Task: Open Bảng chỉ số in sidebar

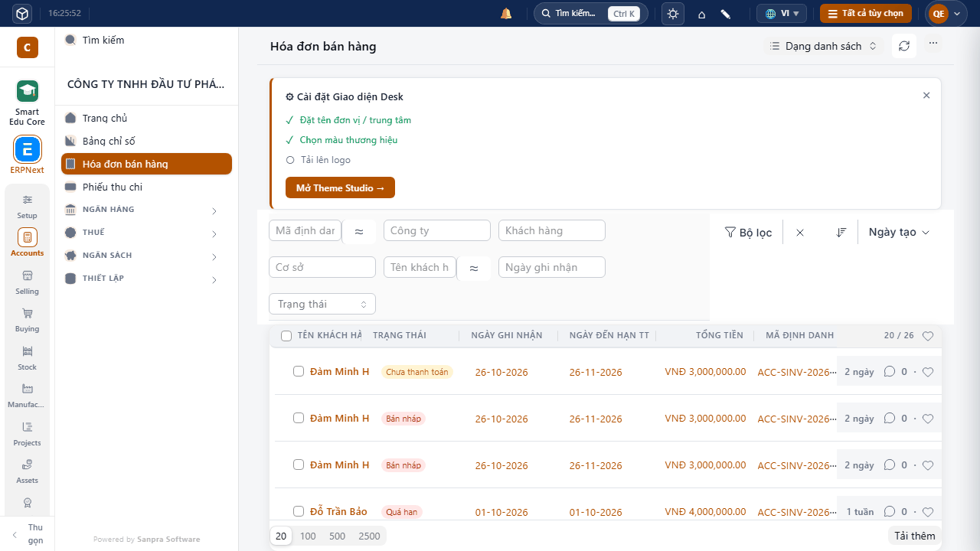Action: tap(146, 141)
